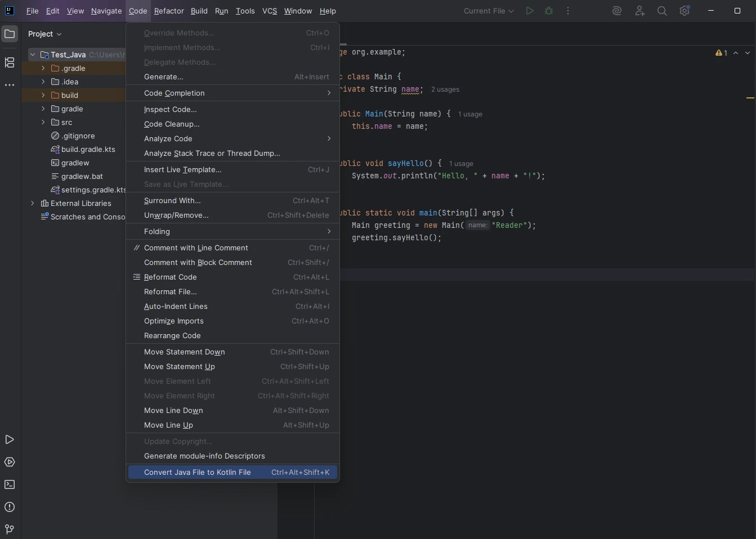Choose Convert Java File to Kotlin File

pos(232,472)
